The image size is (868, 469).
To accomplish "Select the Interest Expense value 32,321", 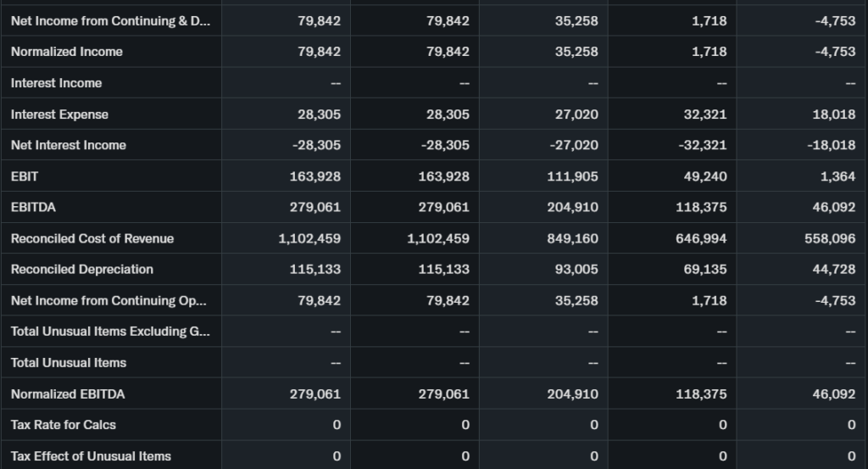I will pos(703,114).
